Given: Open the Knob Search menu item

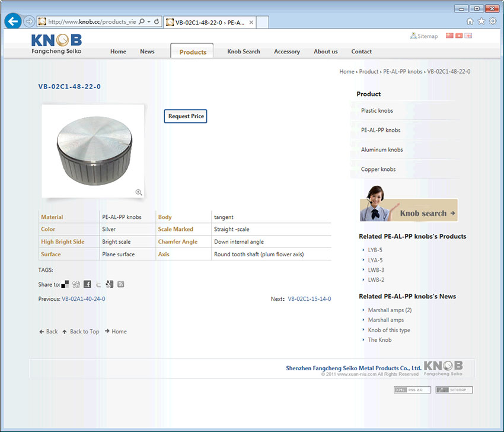Looking at the screenshot, I should tap(243, 52).
